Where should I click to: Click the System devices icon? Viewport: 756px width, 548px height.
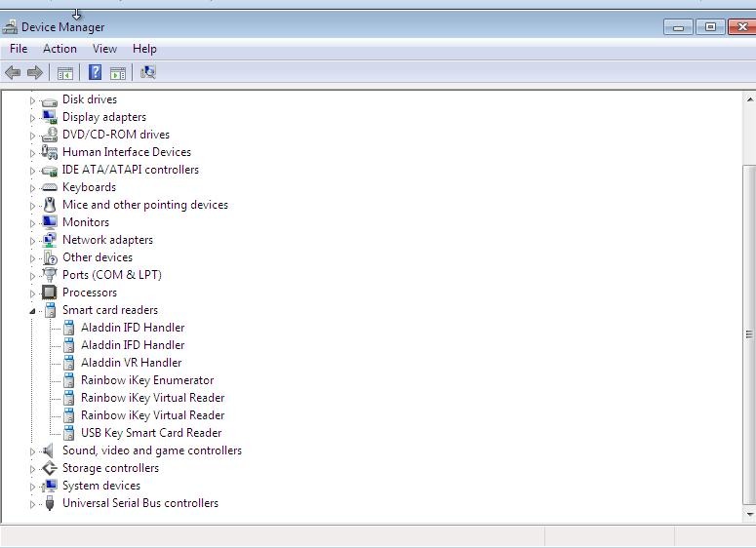tap(49, 486)
